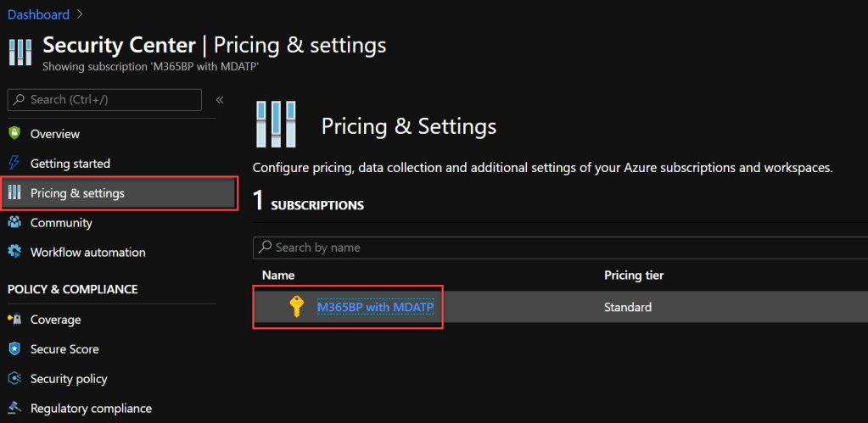Click the Regulatory compliance gavel icon
The image size is (868, 423).
click(14, 409)
